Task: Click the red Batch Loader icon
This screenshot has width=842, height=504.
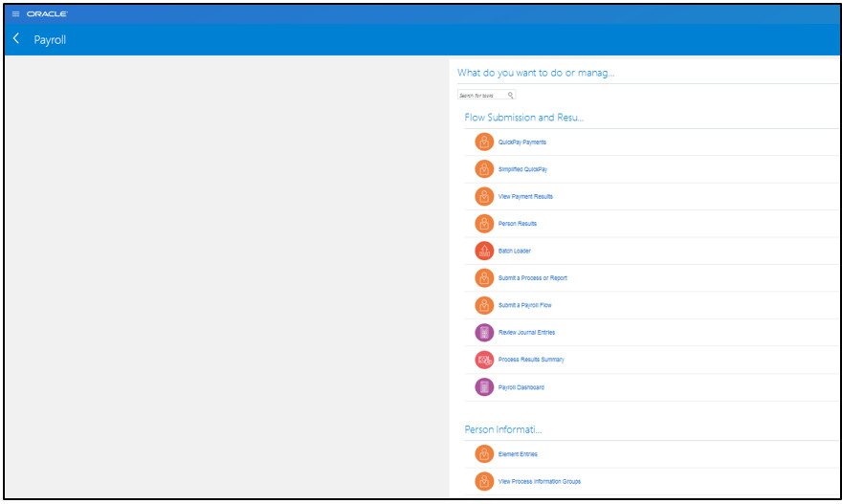Action: 484,251
